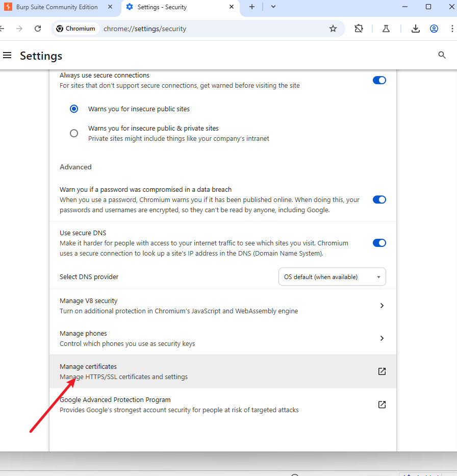Reload the settings page
Screen dimensions: 457x476
[x=38, y=29]
